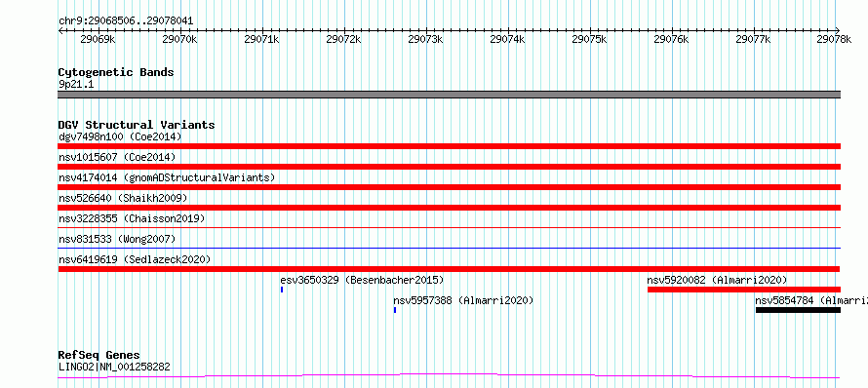Click the 29072k ruler tick label
Screen dimensions: 868x388
click(x=343, y=39)
